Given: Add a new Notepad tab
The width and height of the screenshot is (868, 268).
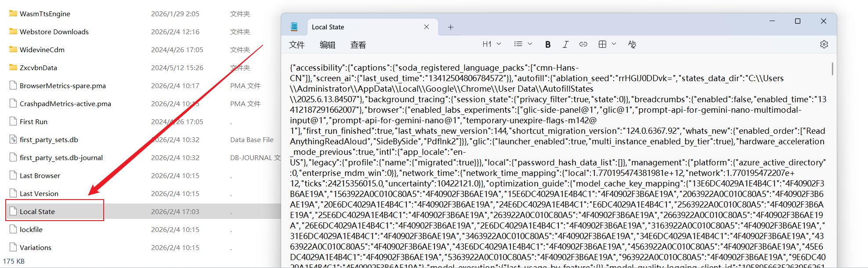Looking at the screenshot, I should tap(450, 27).
